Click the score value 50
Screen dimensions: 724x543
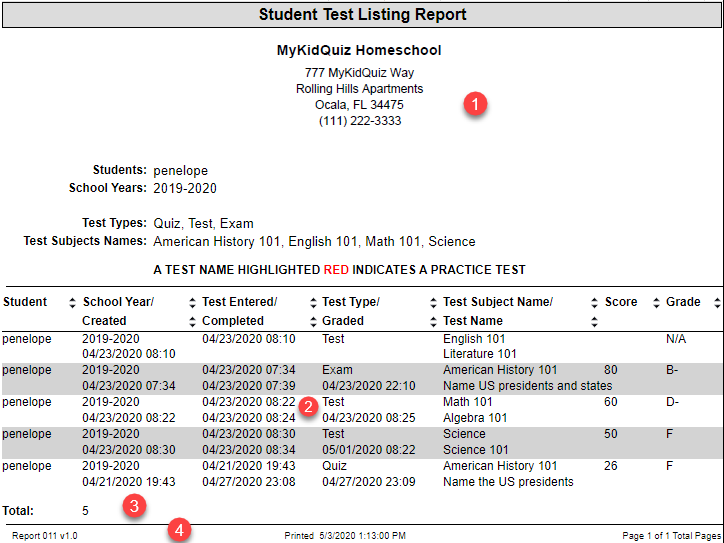[611, 434]
